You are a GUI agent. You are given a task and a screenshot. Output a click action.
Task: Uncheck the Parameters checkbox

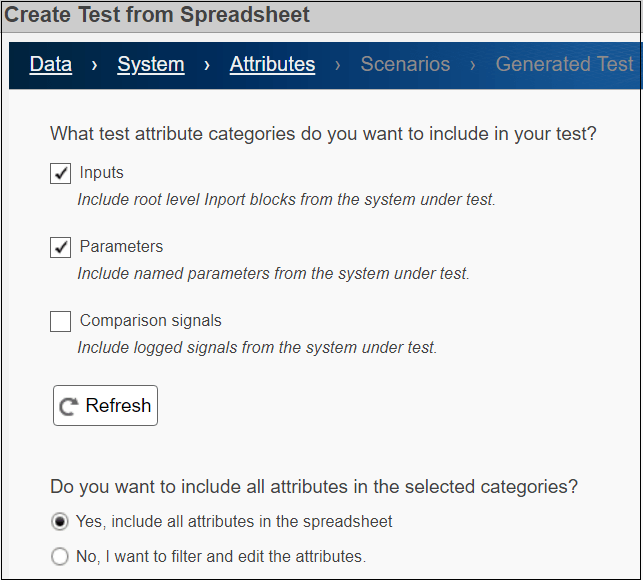61,247
